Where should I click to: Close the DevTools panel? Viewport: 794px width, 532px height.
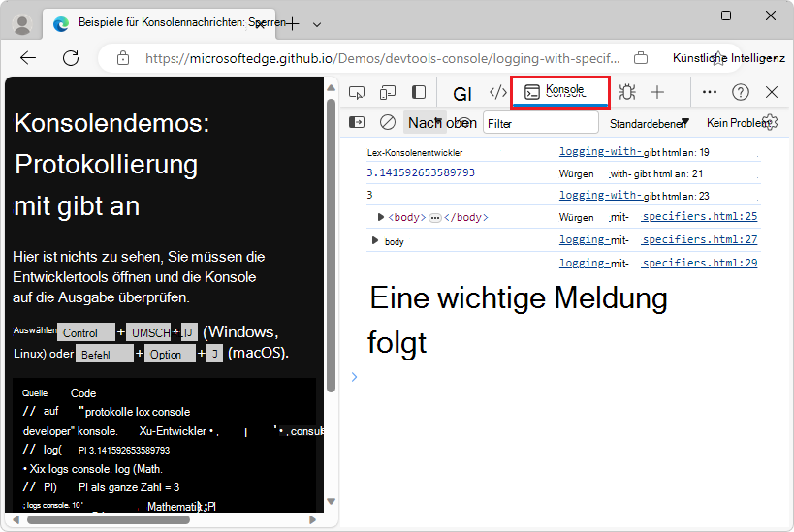[x=772, y=92]
